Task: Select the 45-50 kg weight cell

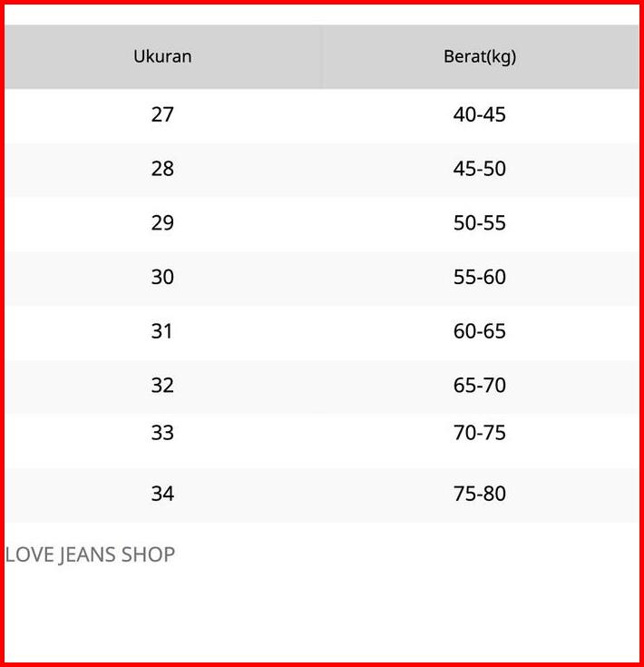Action: [480, 170]
